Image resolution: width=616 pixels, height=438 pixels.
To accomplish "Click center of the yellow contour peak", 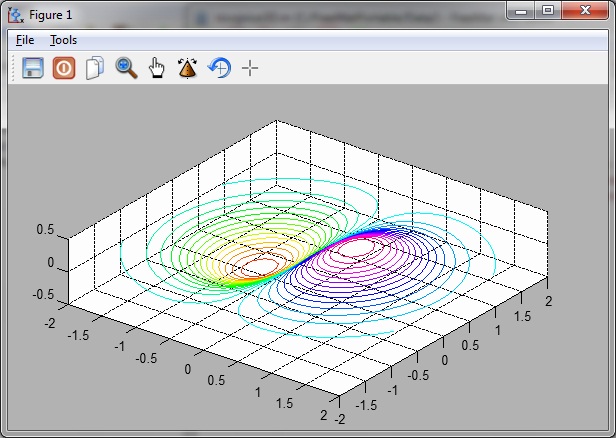I will (262, 266).
